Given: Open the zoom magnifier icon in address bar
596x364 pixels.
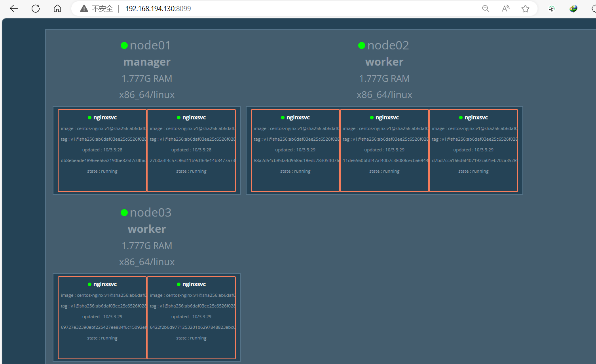Looking at the screenshot, I should [x=486, y=9].
